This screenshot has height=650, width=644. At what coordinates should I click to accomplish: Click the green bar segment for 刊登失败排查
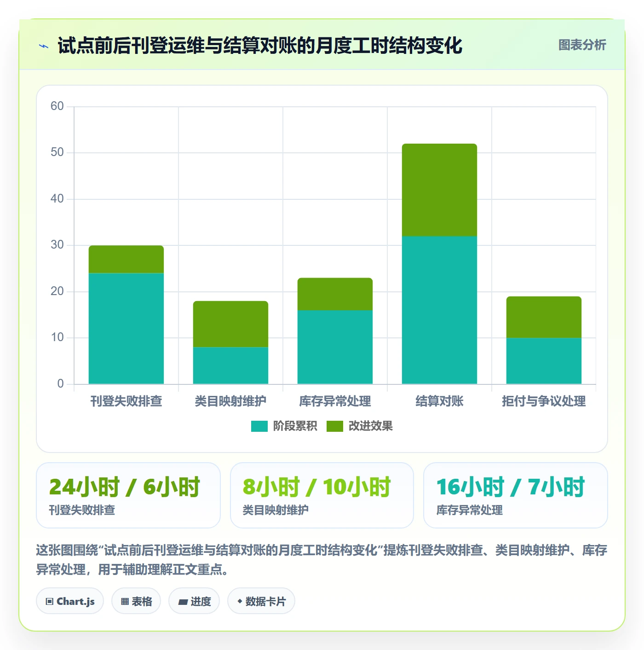tap(126, 260)
